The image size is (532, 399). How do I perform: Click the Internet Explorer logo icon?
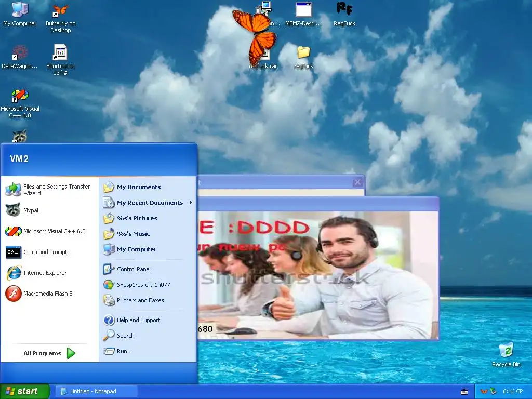(x=13, y=272)
